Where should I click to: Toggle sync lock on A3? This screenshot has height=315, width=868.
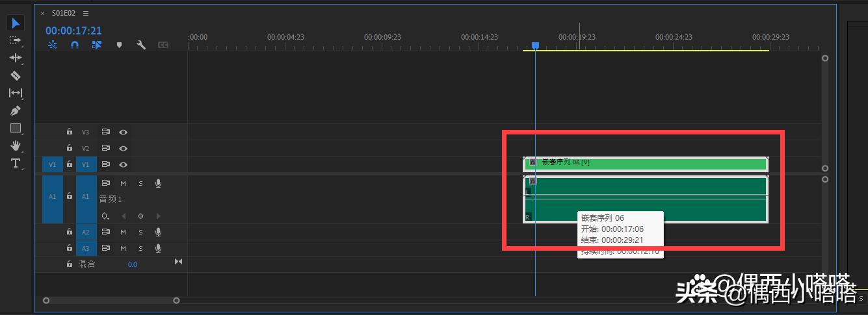pyautogui.click(x=106, y=248)
